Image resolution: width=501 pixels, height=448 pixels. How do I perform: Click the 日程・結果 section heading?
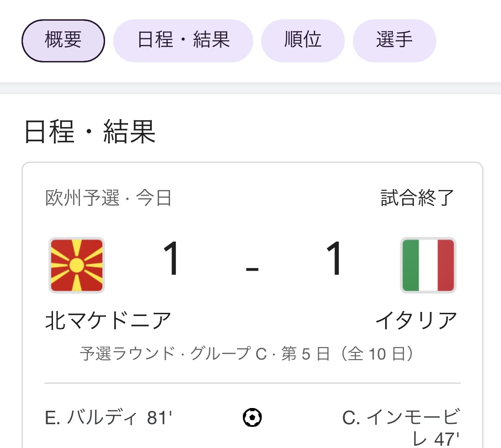pos(90,132)
